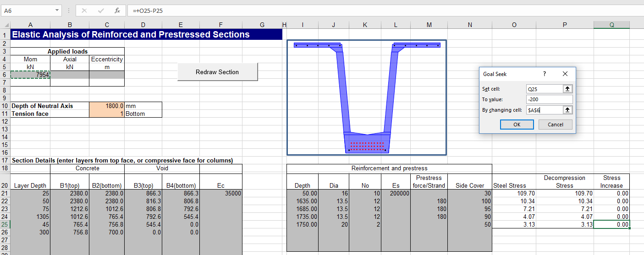This screenshot has height=255, width=644.
Task: Expand the Name Box dropdown
Action: [x=57, y=10]
